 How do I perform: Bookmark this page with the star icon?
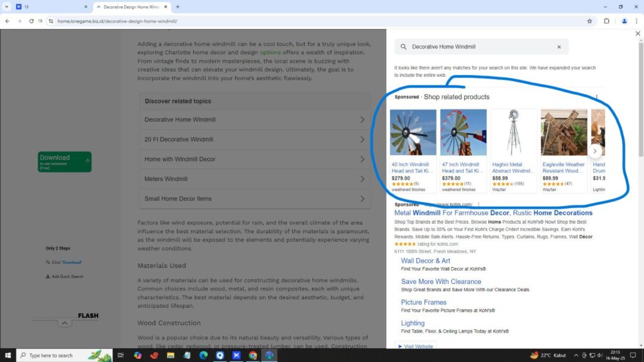pos(589,21)
